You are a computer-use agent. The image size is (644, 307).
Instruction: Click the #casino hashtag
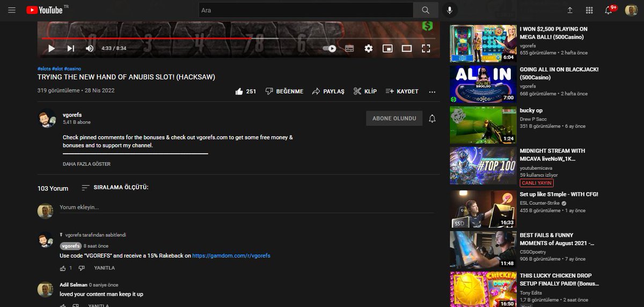point(72,69)
